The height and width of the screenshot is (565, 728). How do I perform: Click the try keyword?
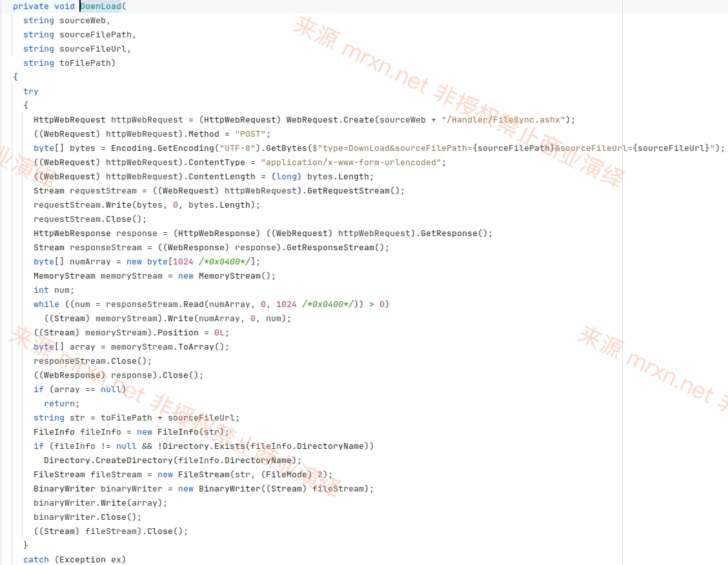pyautogui.click(x=30, y=92)
